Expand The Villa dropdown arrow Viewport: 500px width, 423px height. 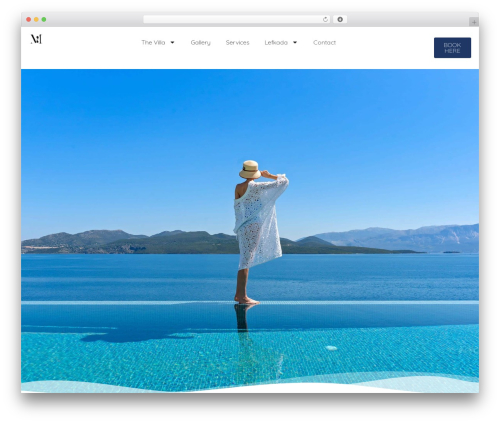172,42
